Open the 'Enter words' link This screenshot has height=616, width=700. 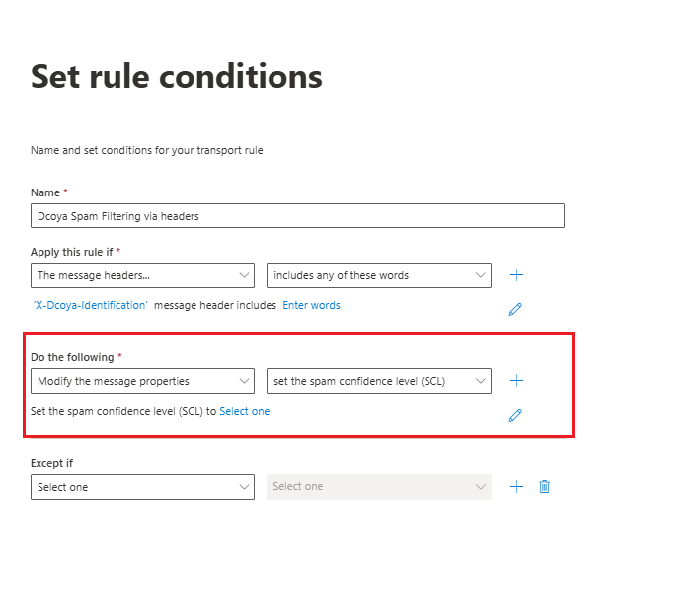(311, 305)
